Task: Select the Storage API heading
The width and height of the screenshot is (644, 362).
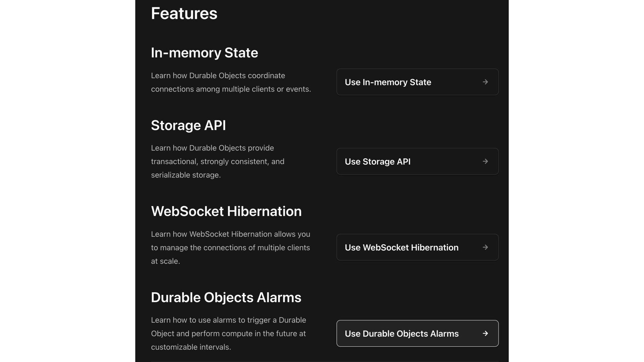Action: [x=188, y=125]
